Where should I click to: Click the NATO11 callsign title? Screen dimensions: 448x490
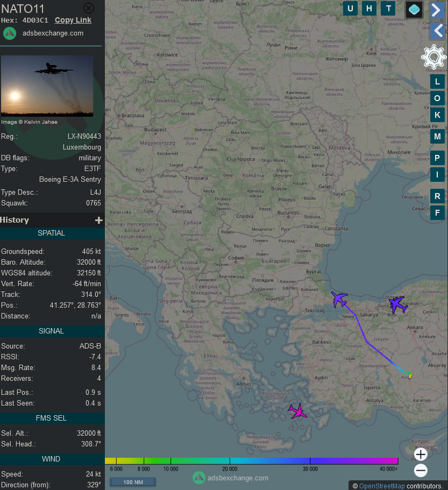click(23, 9)
